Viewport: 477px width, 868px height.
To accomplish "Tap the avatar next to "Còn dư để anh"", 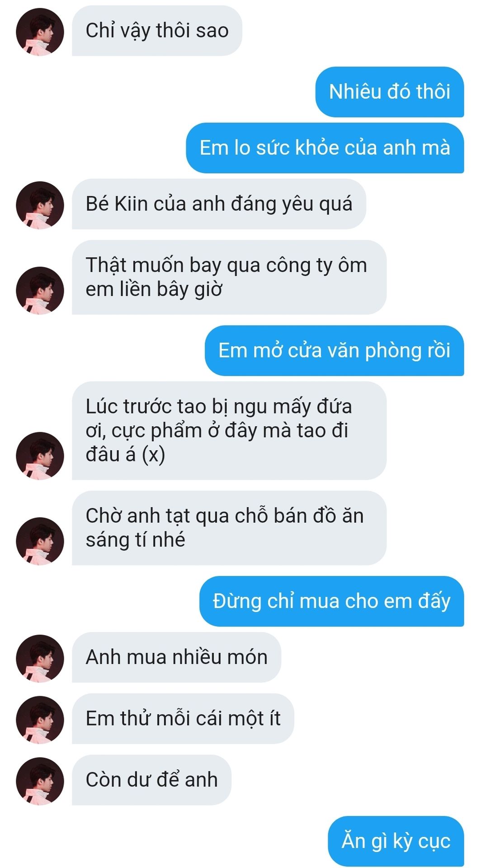I will [x=40, y=781].
